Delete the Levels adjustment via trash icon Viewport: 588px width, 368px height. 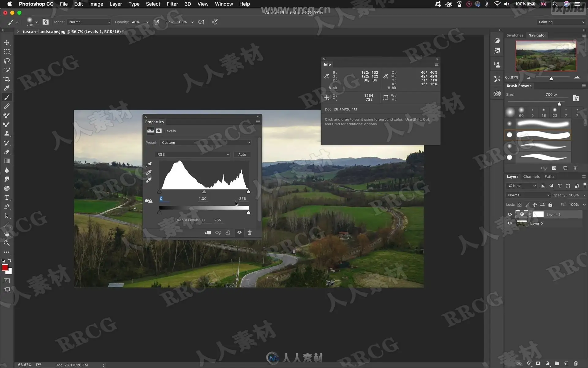250,232
